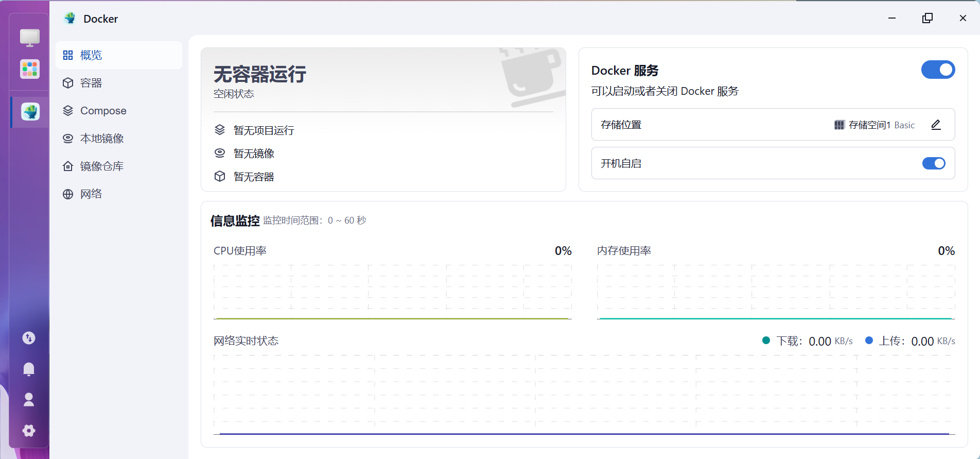Click the 监控时间范围 0 ~ 60 秒 text
Screen dimensions: 980x459
click(314, 220)
